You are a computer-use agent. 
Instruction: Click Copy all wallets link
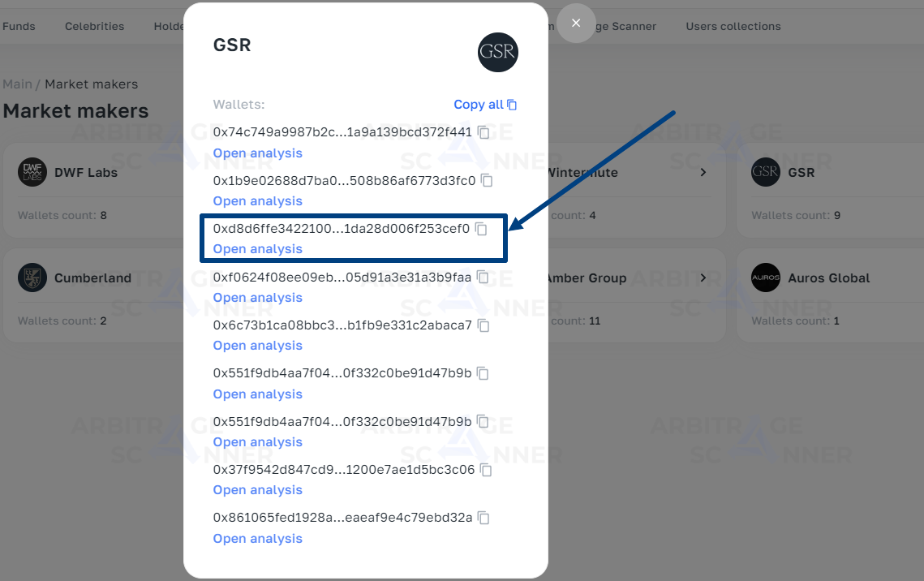coord(485,105)
